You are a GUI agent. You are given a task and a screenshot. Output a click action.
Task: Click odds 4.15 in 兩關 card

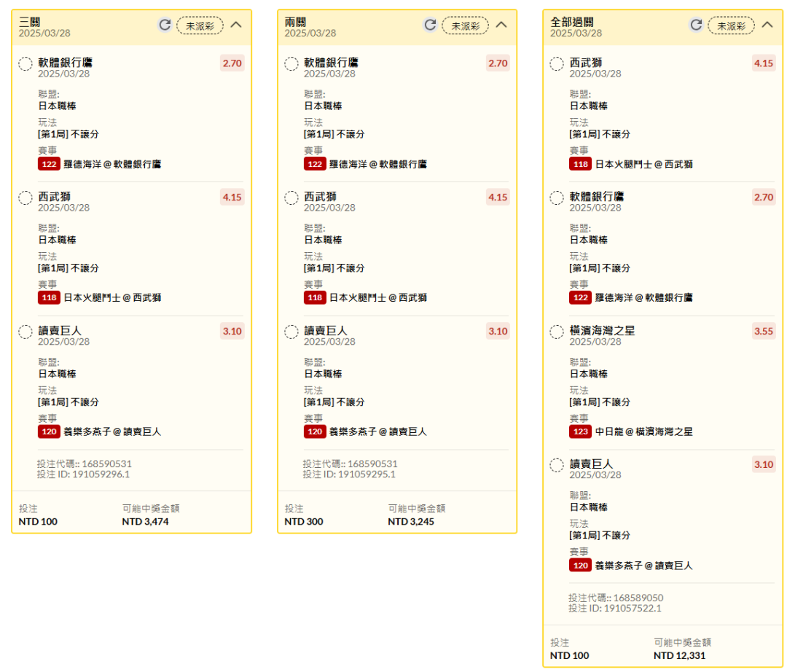click(498, 198)
